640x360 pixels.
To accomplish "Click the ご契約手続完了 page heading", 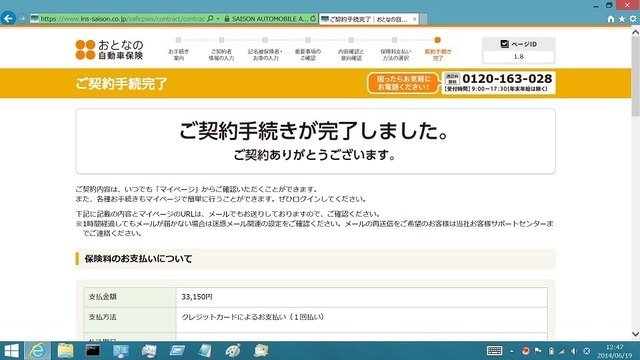I will coord(121,83).
